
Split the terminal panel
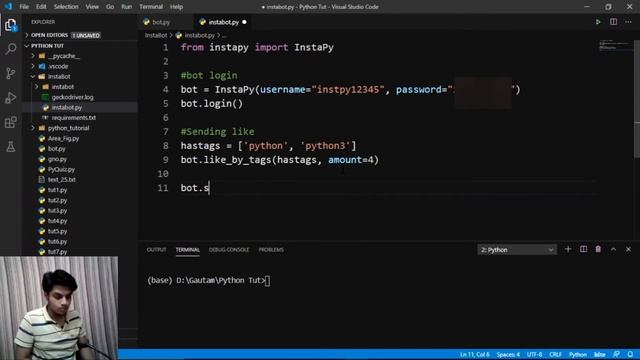583,249
